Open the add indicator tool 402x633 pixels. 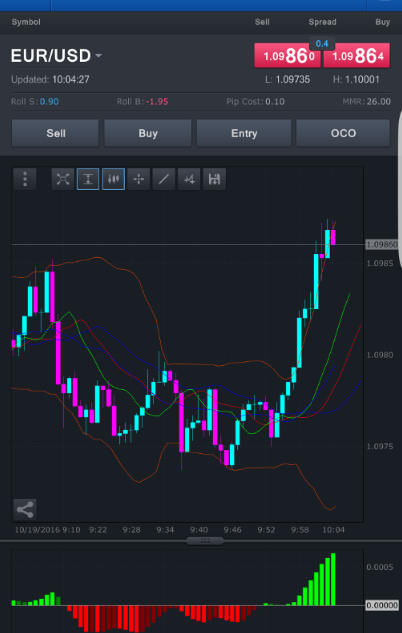(x=189, y=179)
